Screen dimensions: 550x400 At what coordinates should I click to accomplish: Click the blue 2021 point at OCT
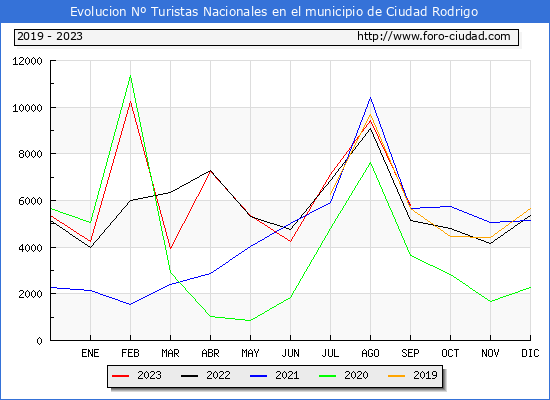click(450, 206)
